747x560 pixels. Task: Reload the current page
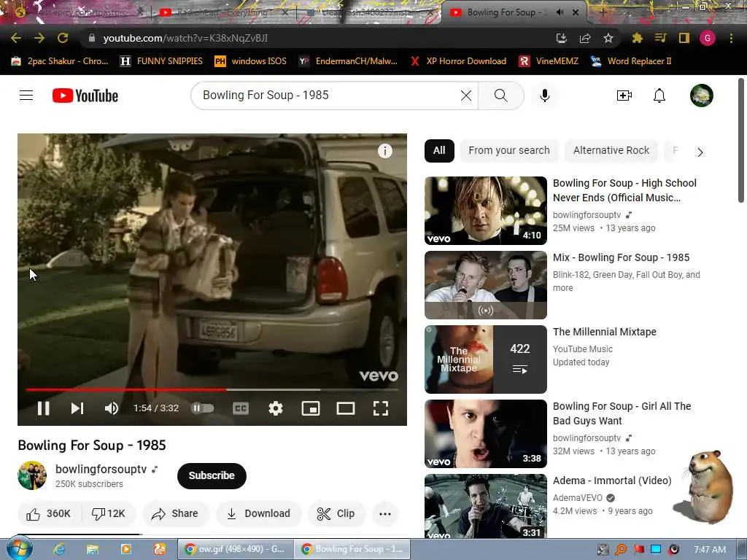63,38
